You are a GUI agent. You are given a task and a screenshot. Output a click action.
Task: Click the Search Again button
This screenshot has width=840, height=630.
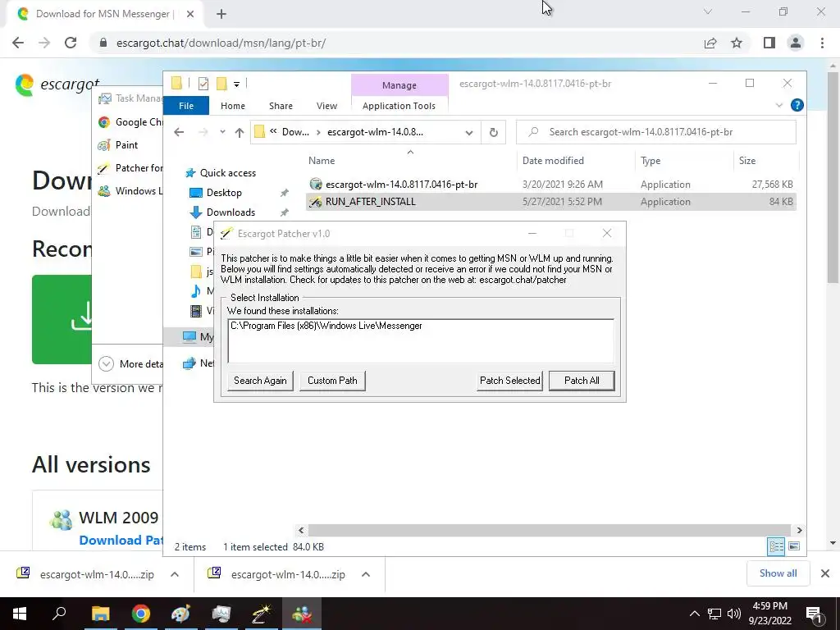(x=260, y=381)
